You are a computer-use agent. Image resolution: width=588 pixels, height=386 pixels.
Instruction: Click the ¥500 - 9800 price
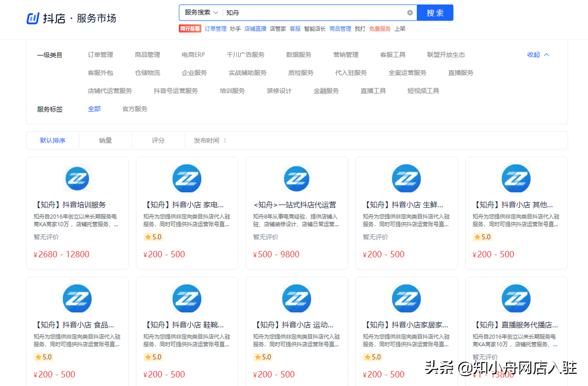coord(276,254)
